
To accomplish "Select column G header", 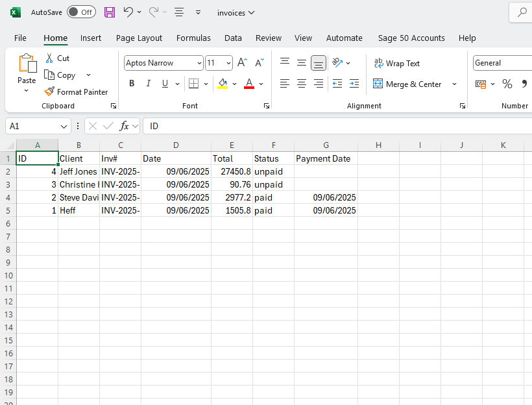I will coord(326,145).
